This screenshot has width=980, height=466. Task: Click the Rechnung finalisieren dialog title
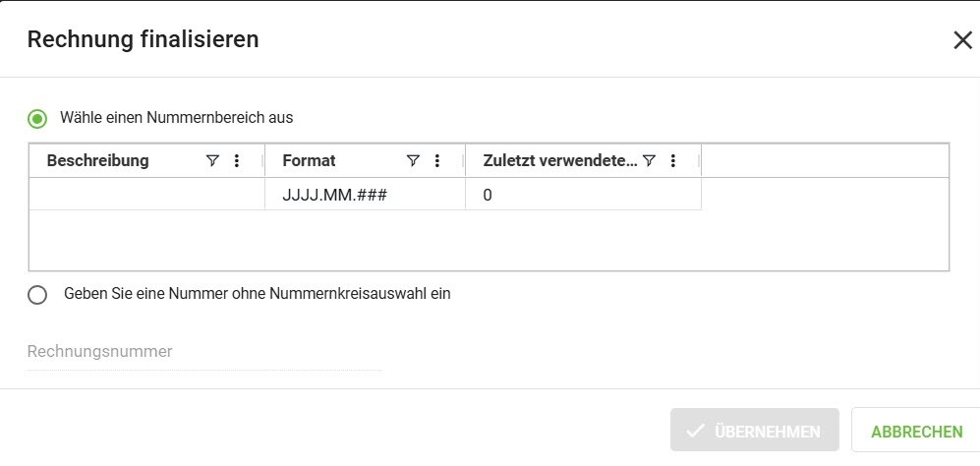[x=144, y=39]
